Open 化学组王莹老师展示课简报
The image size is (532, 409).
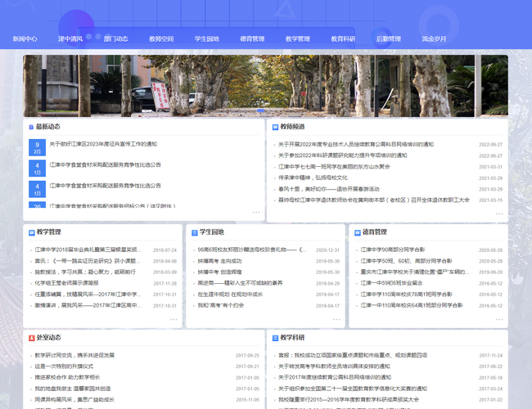pos(66,283)
